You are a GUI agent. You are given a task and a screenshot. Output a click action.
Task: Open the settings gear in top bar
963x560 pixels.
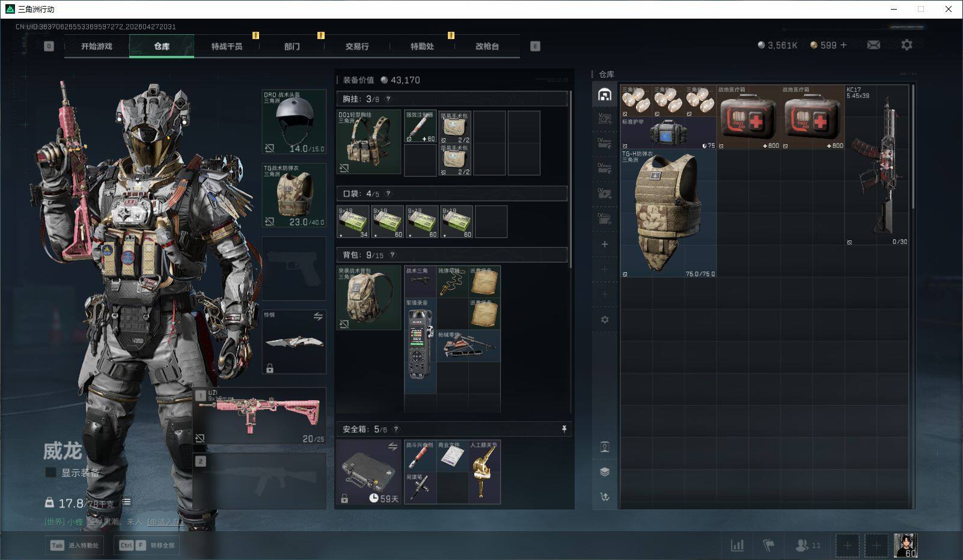click(906, 45)
